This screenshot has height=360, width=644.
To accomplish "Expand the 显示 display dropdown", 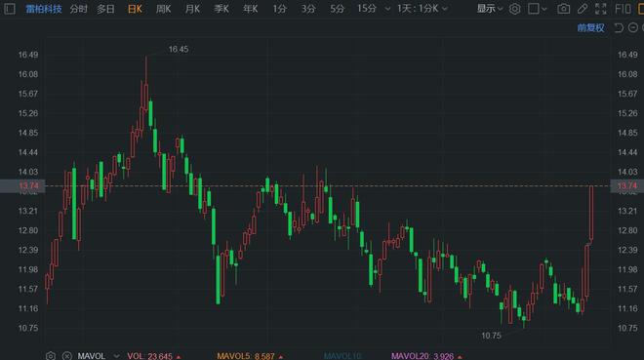I will click(x=490, y=9).
